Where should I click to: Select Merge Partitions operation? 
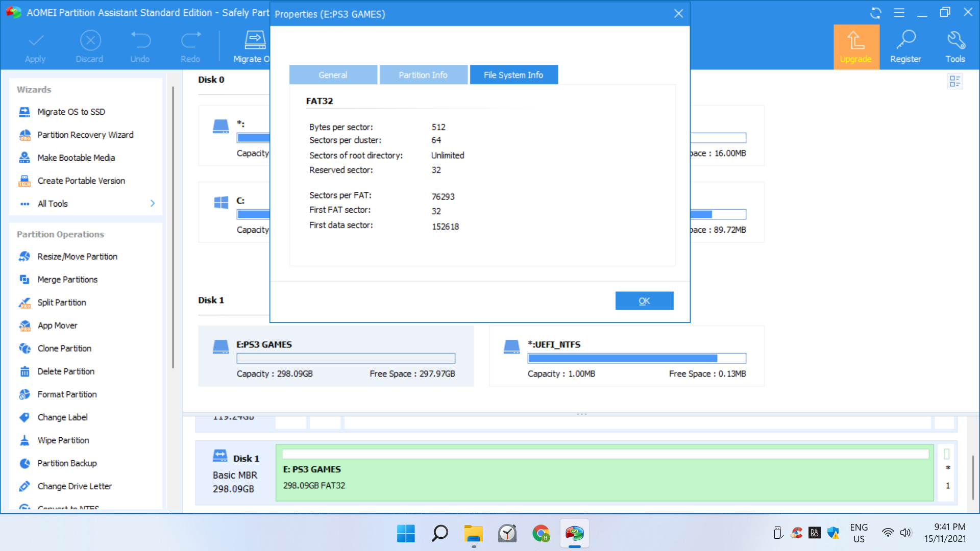pos(67,280)
